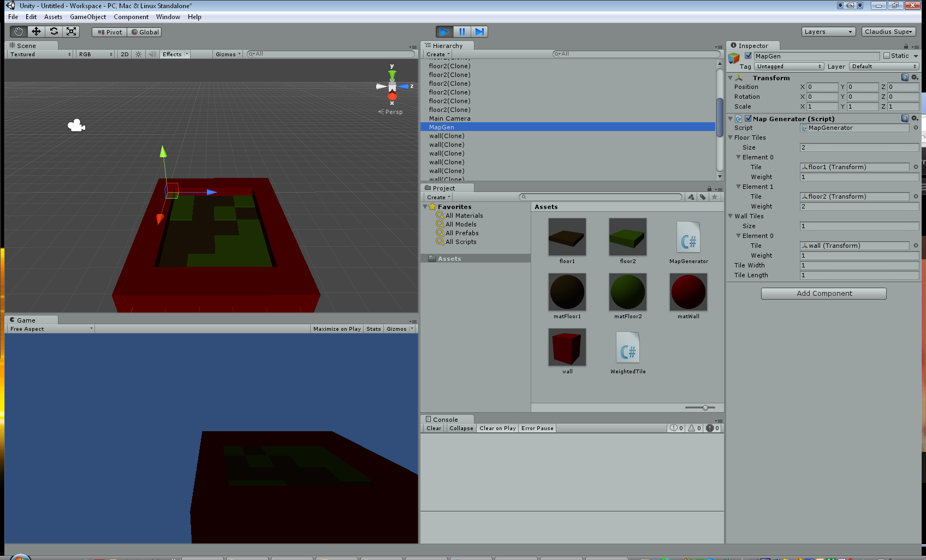Click the Console Clear button
The image size is (926, 560).
[434, 428]
